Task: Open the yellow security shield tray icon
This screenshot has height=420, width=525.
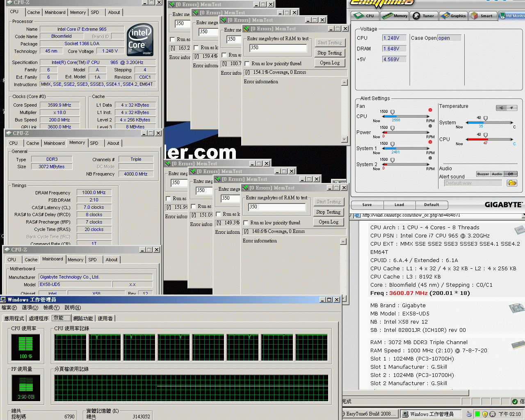Action: (x=485, y=414)
